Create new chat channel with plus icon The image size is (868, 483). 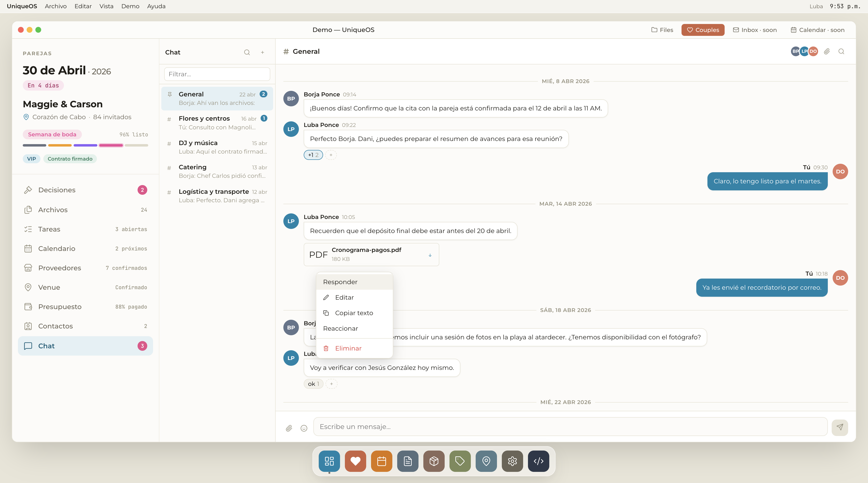coord(263,52)
